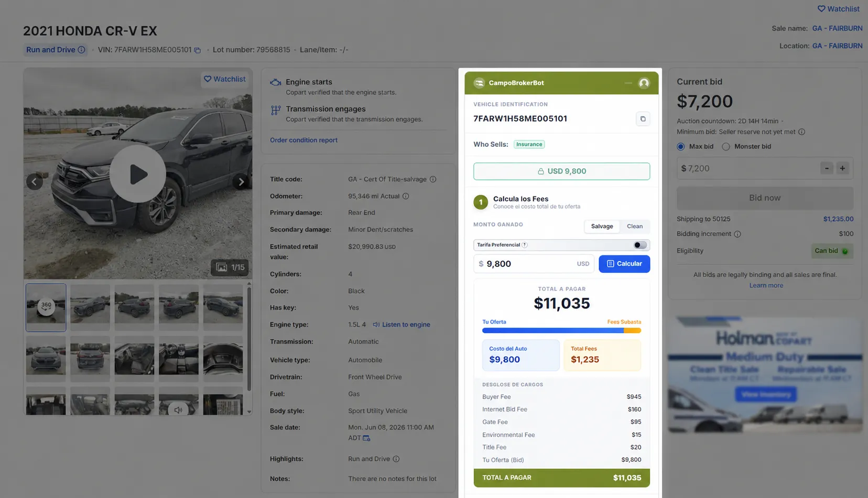Click the Watchlist heart icon at page top
The image size is (868, 498).
point(821,9)
